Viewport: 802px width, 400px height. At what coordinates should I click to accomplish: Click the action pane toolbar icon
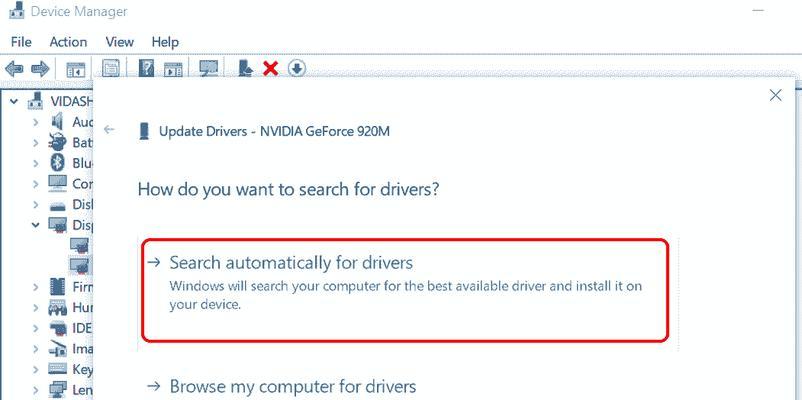(x=173, y=69)
